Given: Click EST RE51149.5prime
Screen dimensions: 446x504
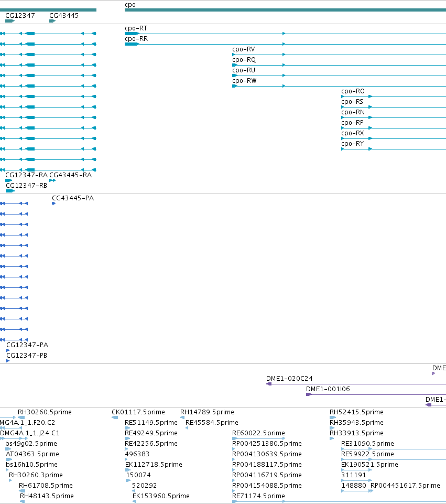Looking at the screenshot, I should point(151,423).
